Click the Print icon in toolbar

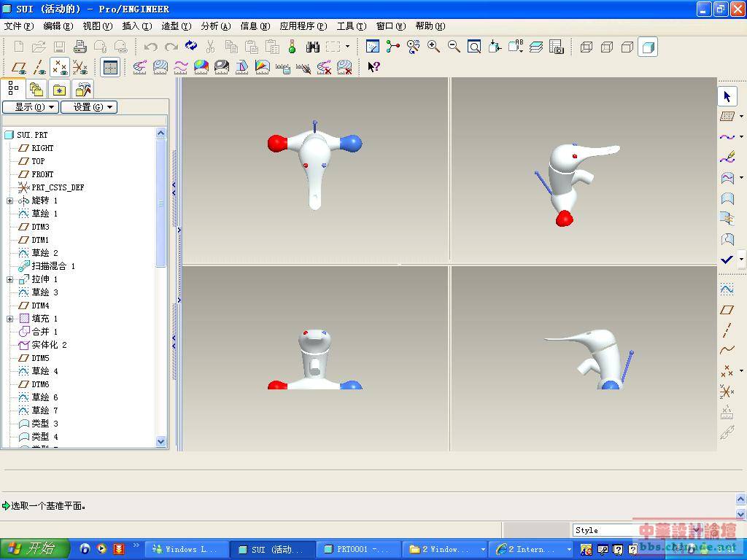coord(80,47)
